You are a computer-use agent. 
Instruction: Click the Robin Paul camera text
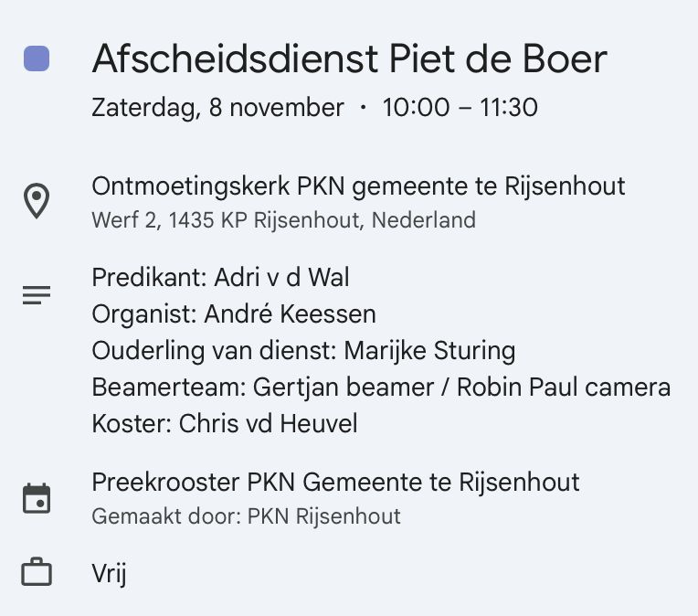coord(563,388)
